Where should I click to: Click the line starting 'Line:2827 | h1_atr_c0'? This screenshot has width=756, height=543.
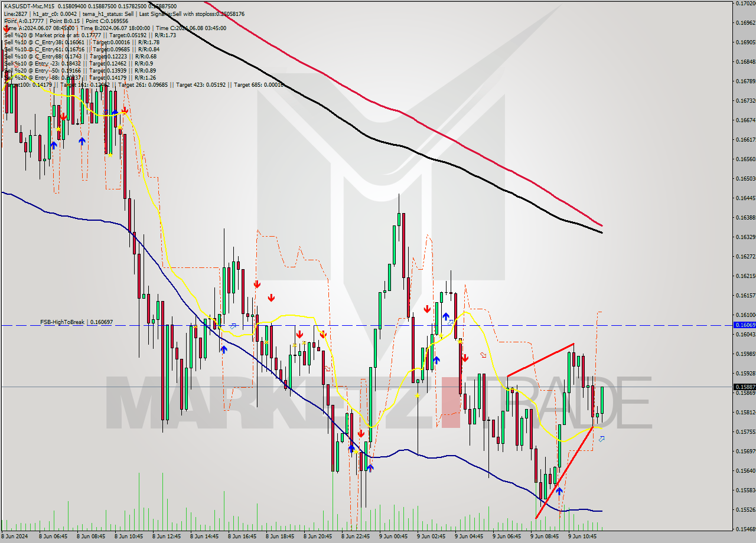pyautogui.click(x=124, y=14)
